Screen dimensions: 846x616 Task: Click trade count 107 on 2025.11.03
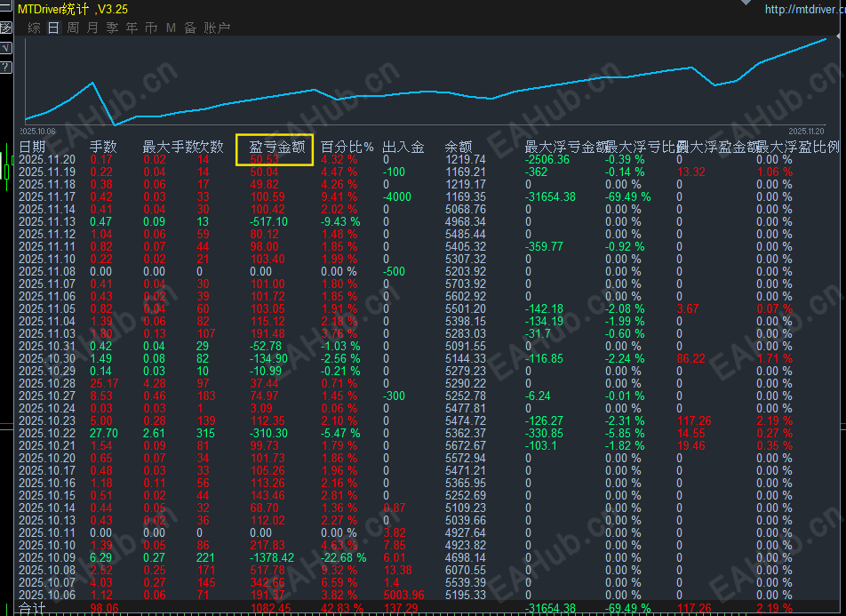click(206, 333)
